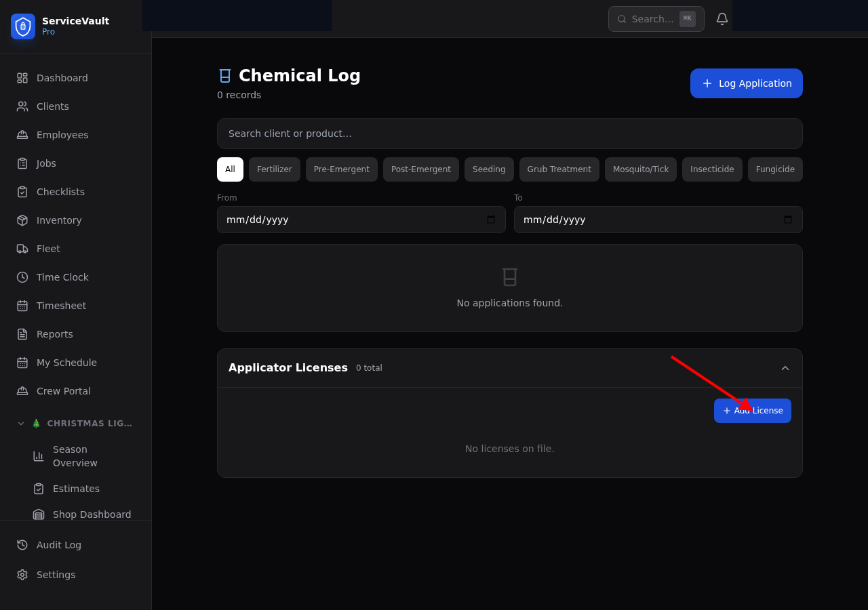The height and width of the screenshot is (610, 868).
Task: Click the notifications bell icon
Action: [722, 19]
